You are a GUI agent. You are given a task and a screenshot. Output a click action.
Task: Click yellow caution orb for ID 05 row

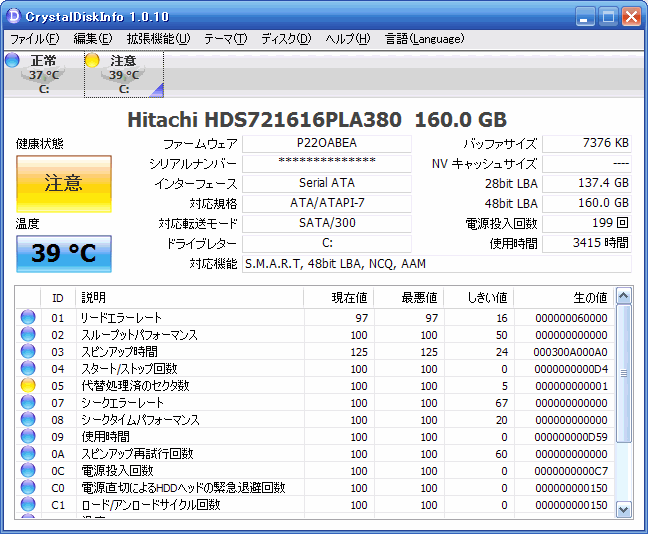point(28,385)
